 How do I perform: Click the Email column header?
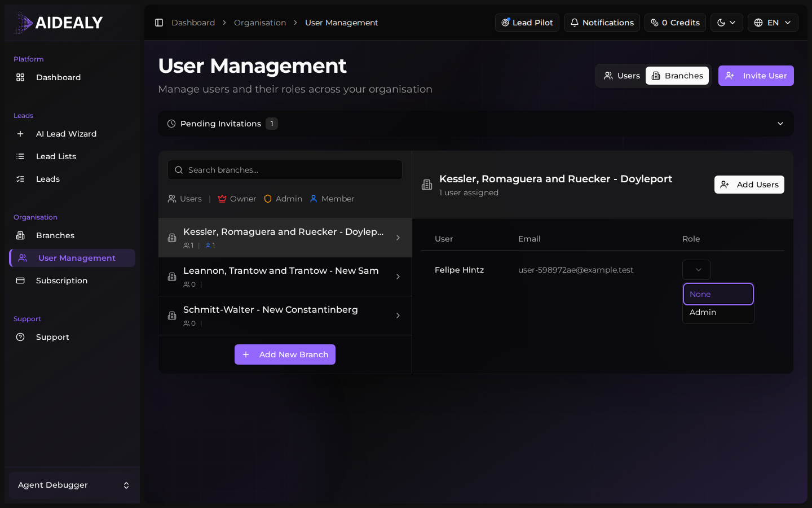point(529,239)
